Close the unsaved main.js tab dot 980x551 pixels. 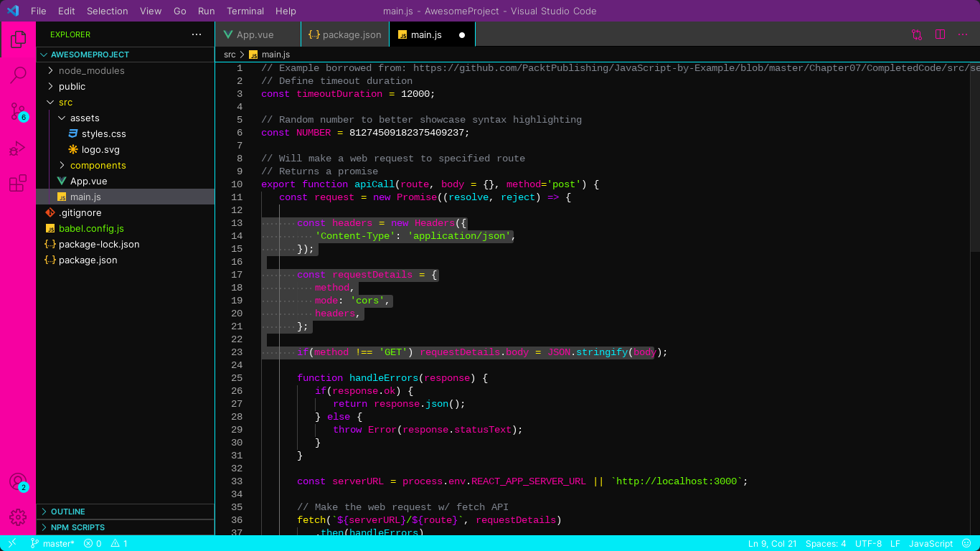pyautogui.click(x=462, y=34)
